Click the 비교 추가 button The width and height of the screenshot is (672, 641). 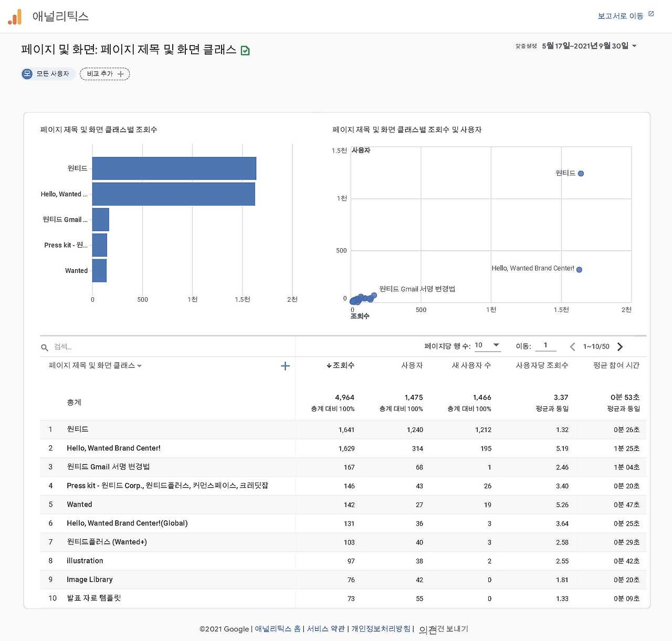tap(105, 74)
